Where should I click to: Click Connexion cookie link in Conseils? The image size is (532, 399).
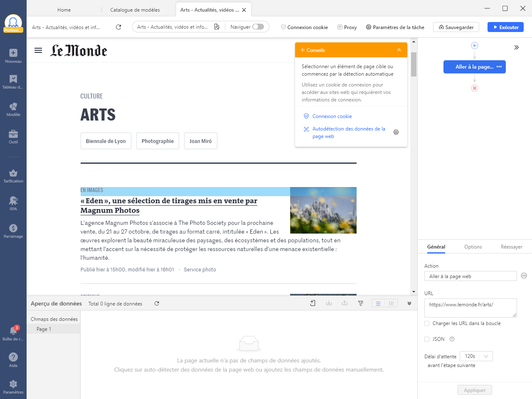(x=332, y=116)
